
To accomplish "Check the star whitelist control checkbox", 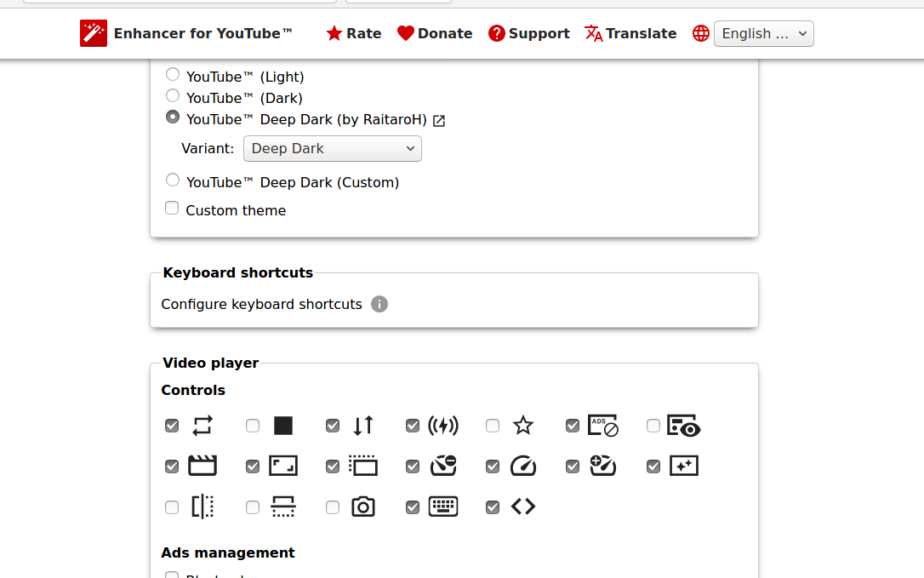I will pyautogui.click(x=493, y=426).
